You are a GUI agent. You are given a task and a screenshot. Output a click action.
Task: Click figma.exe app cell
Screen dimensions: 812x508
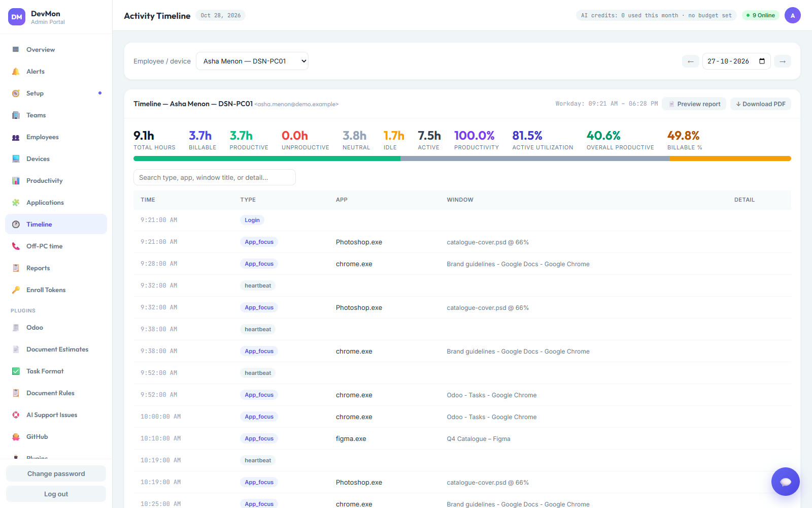(x=351, y=438)
